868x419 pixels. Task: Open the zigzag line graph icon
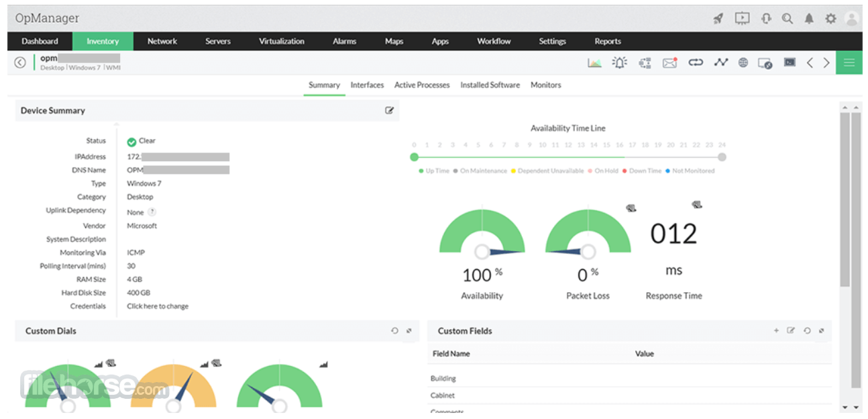tap(720, 62)
